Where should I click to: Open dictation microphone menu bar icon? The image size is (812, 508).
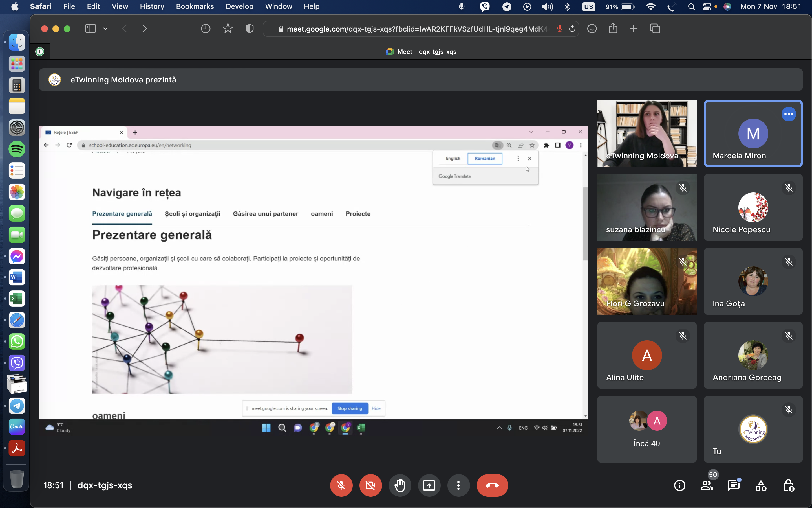(x=462, y=6)
